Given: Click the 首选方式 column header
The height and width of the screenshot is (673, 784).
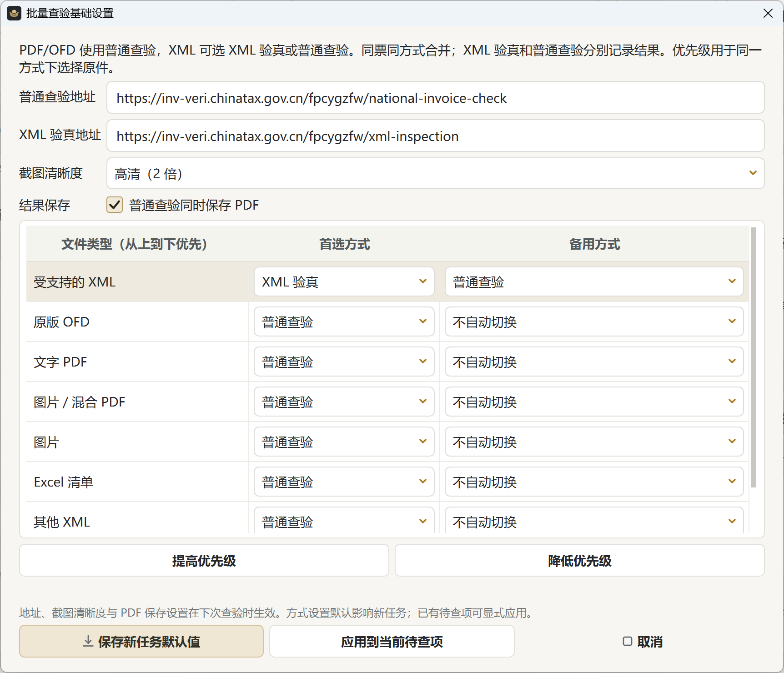Looking at the screenshot, I should (x=344, y=244).
